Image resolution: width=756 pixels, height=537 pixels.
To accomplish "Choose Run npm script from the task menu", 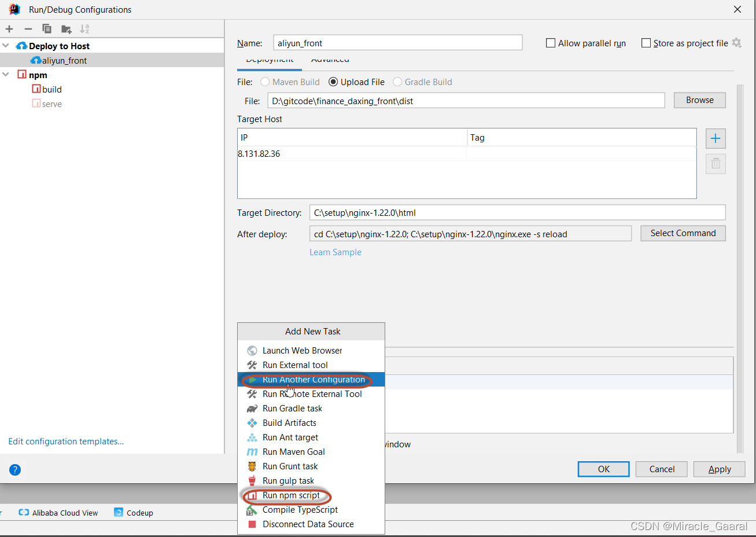I will 292,495.
